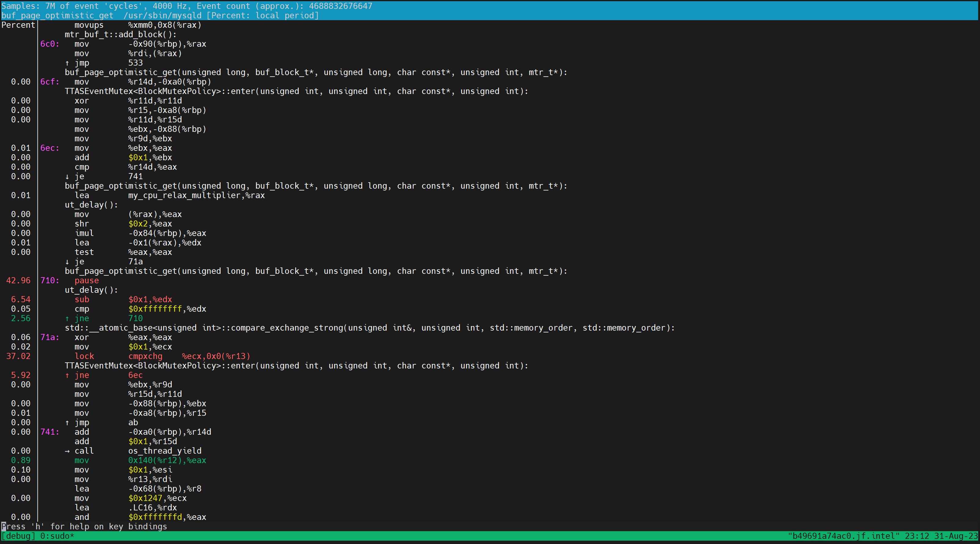This screenshot has height=544, width=980.
Task: Click the Percent column header
Action: click(18, 25)
